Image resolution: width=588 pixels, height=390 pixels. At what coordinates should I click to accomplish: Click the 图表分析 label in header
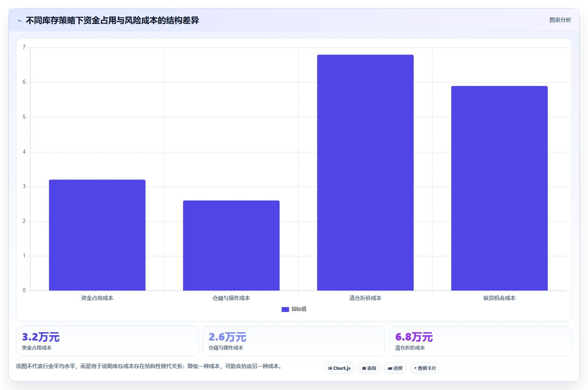(x=560, y=20)
